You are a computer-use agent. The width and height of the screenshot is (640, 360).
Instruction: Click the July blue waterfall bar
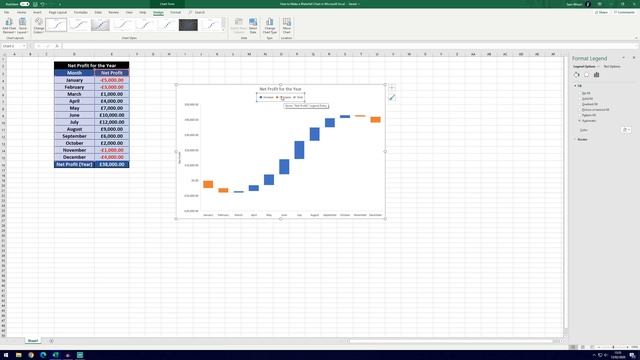click(299, 150)
